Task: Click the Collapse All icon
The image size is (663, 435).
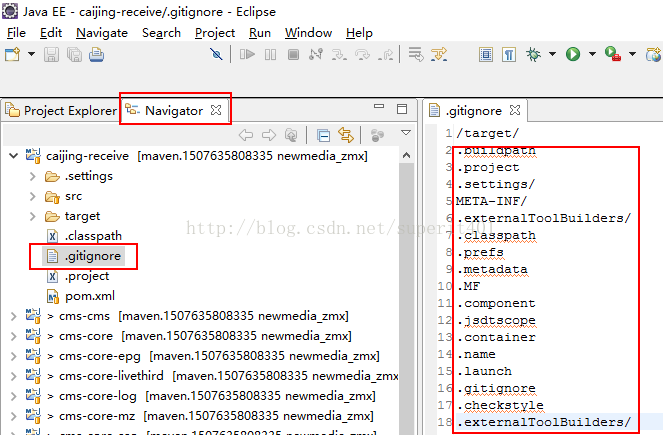Action: click(323, 135)
